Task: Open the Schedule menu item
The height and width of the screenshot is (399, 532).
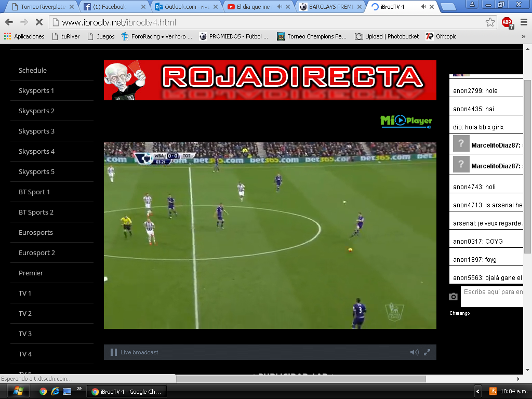Action: (x=33, y=70)
